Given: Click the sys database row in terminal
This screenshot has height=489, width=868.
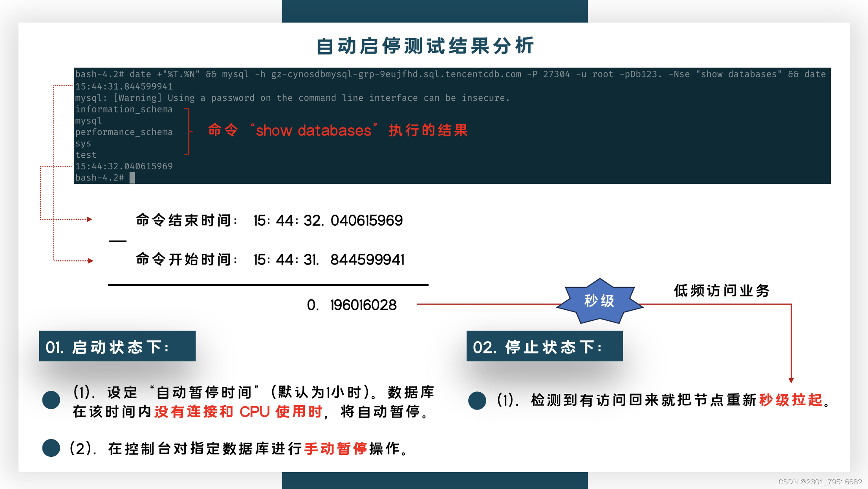Looking at the screenshot, I should (x=83, y=143).
